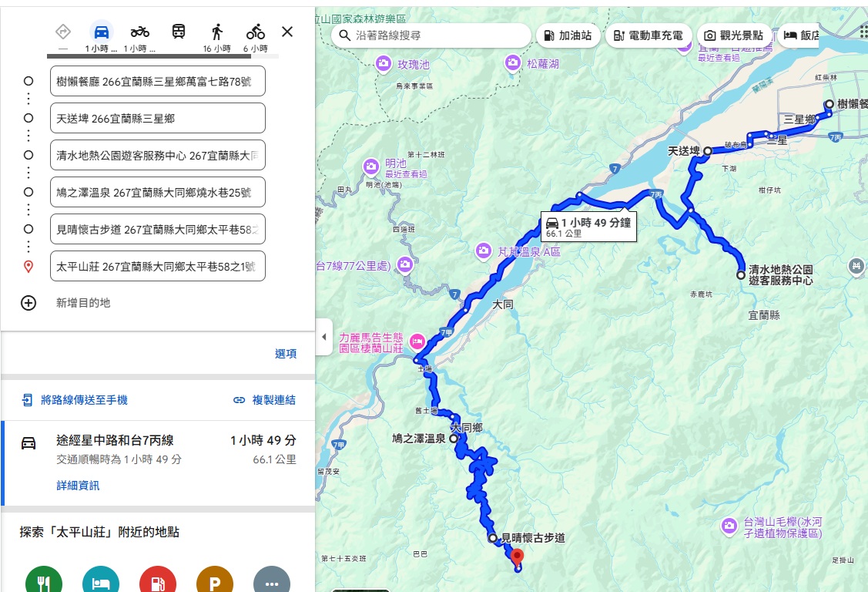Open Google apps grid icon
This screenshot has width=868, height=592.
[863, 31]
